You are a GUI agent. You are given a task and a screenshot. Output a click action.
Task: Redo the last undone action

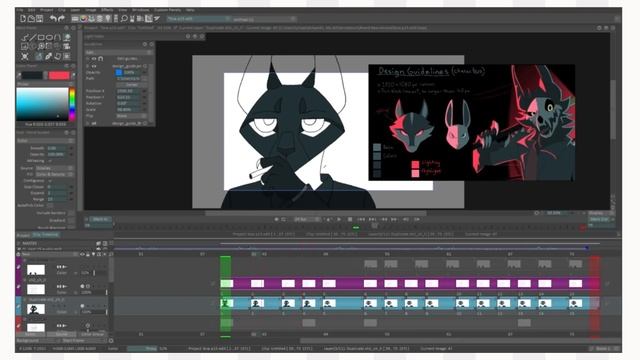(x=61, y=18)
